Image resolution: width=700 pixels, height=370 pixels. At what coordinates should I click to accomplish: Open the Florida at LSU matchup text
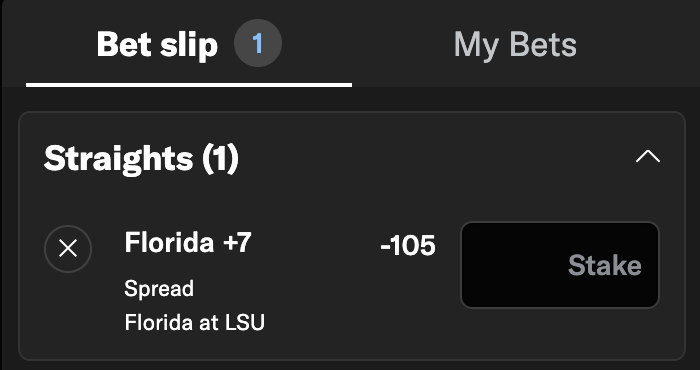tap(195, 322)
